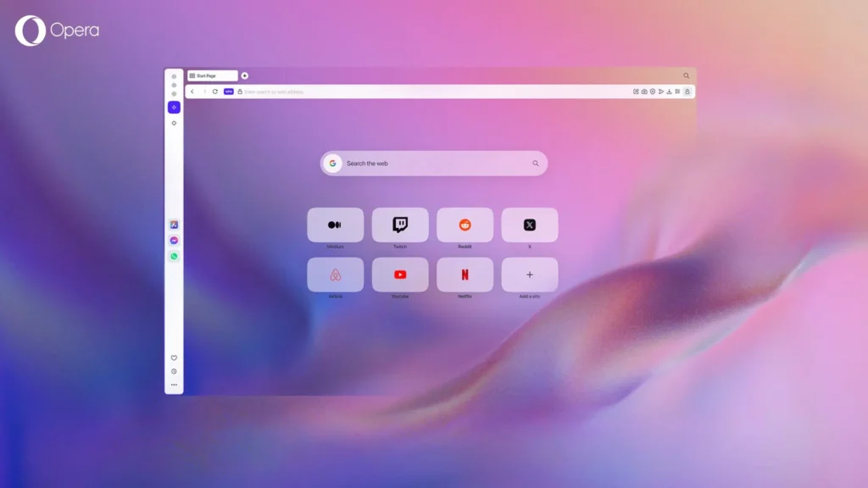Image resolution: width=868 pixels, height=488 pixels.
Task: Click the Add a site tile
Action: click(530, 275)
